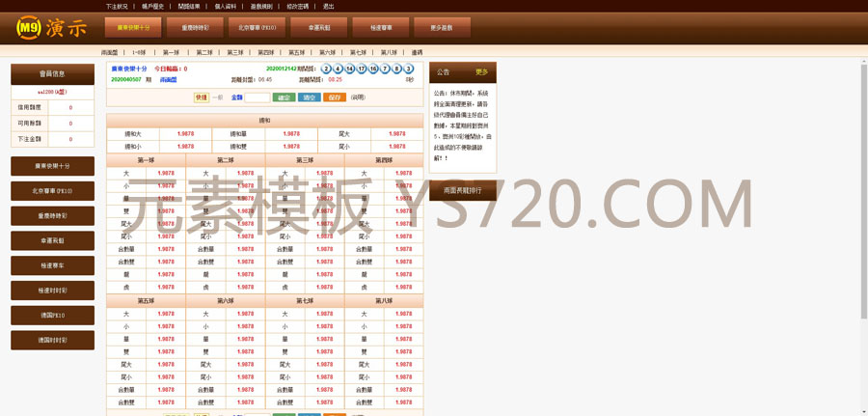The height and width of the screenshot is (416, 868).
Task: Open 修改密碼 in the top menu
Action: [x=298, y=6]
